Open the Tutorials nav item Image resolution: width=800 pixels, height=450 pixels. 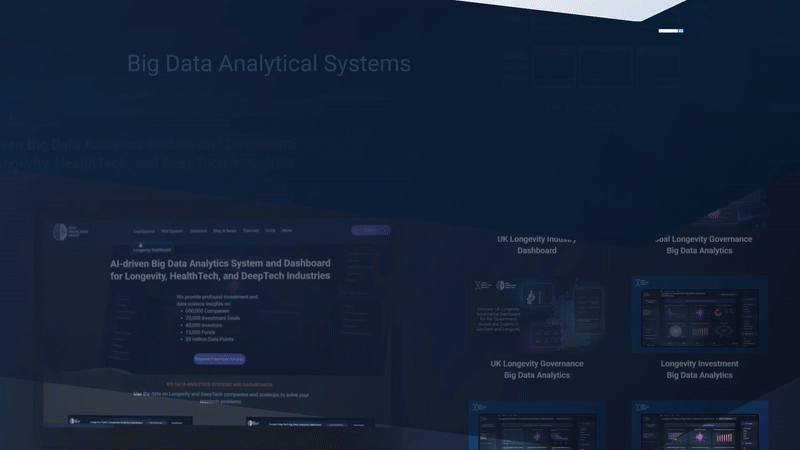251,231
